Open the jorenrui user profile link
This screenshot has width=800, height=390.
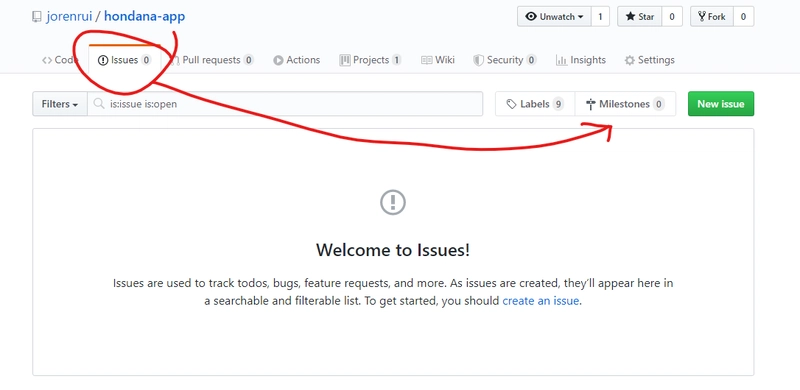click(x=69, y=16)
